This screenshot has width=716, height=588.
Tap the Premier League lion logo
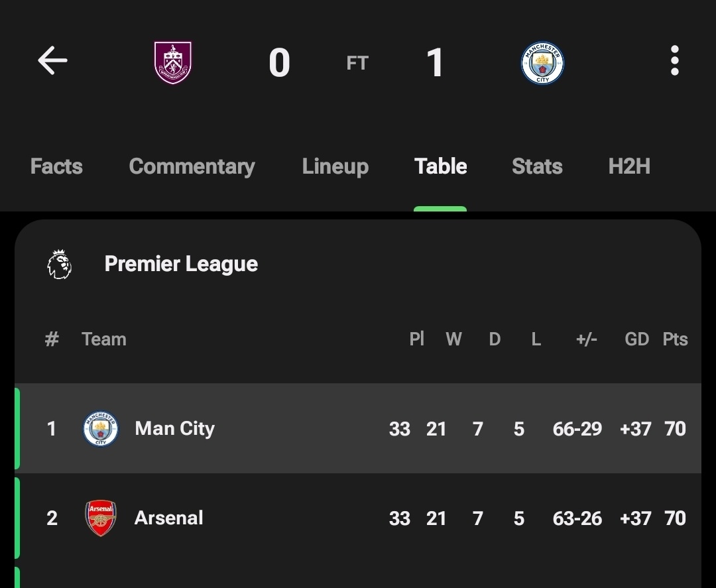click(x=60, y=265)
